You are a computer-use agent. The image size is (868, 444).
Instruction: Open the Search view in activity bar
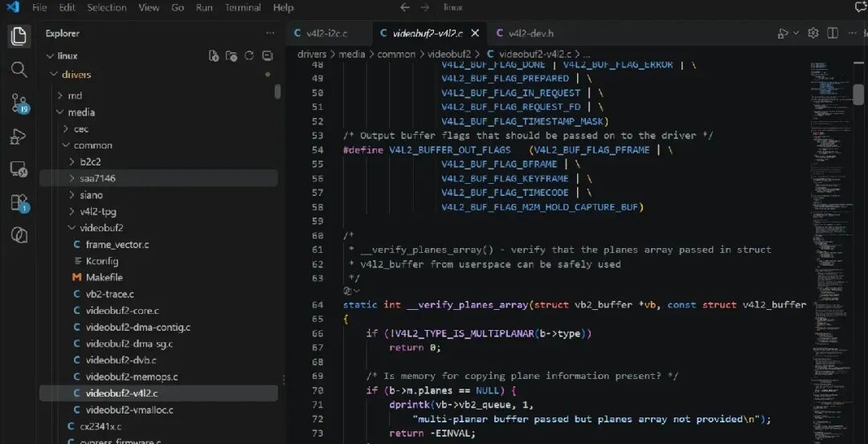pos(18,70)
